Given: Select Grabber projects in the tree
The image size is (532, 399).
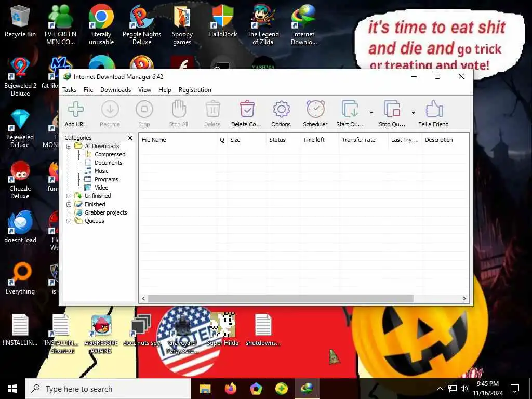Looking at the screenshot, I should coord(106,212).
